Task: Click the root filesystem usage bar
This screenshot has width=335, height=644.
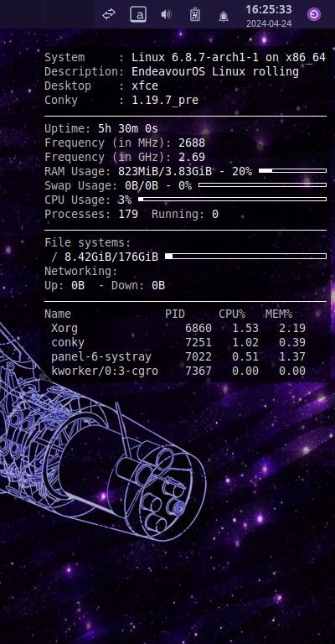Action: (245, 257)
